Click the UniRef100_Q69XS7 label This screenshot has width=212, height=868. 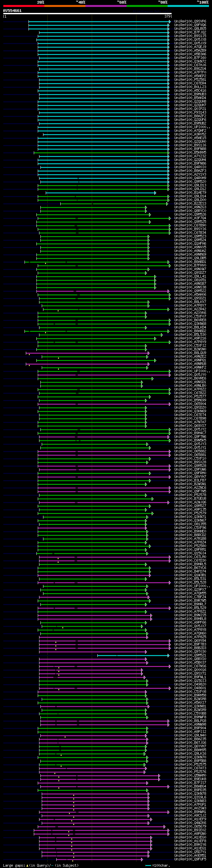tap(190, 426)
